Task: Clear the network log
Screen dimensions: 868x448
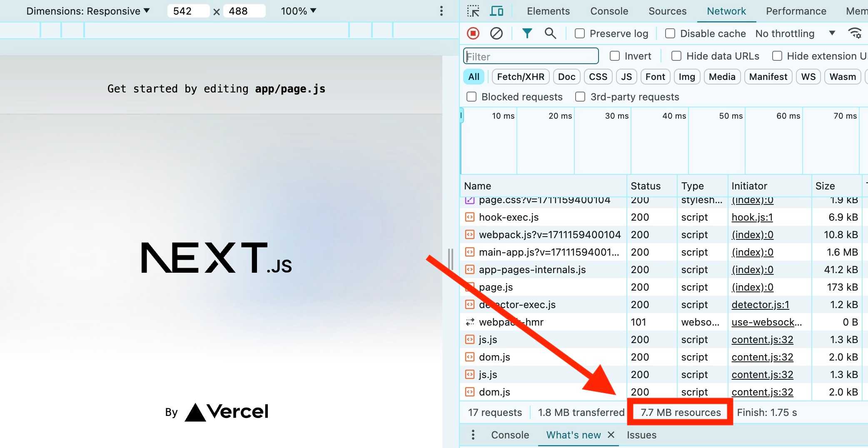Action: pos(496,33)
